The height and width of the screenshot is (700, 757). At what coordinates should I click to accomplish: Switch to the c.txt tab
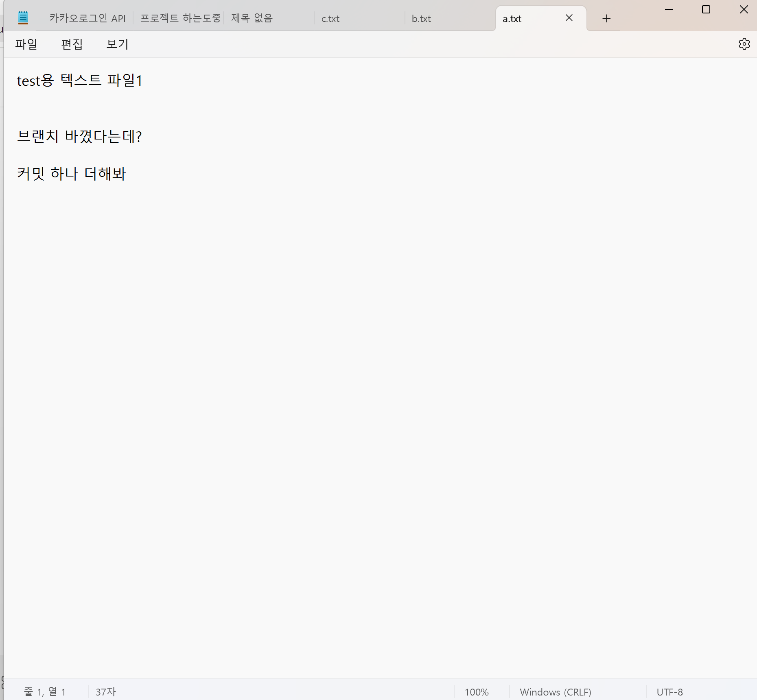360,18
